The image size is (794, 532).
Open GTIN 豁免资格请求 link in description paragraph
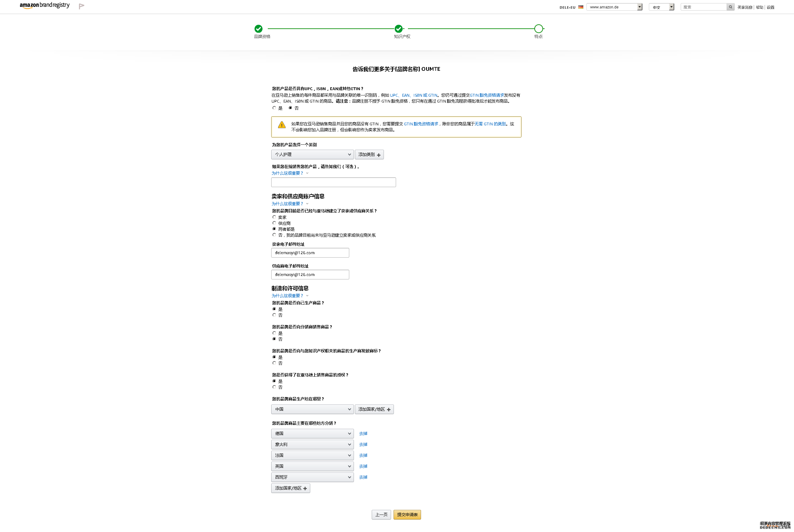pyautogui.click(x=487, y=95)
